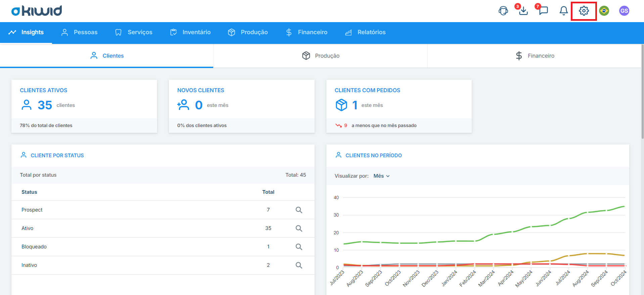Click the 'Total: 45' label
644x295 pixels.
296,175
